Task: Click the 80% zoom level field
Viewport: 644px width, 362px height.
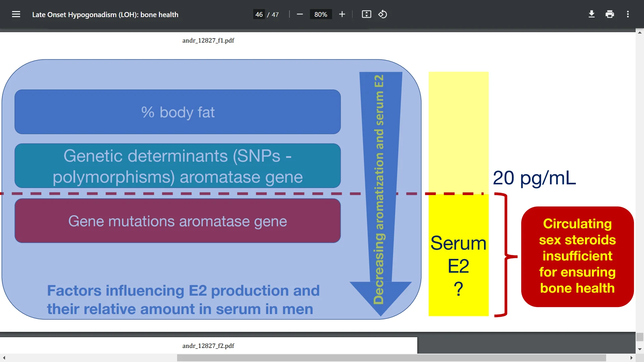Action: pos(321,14)
